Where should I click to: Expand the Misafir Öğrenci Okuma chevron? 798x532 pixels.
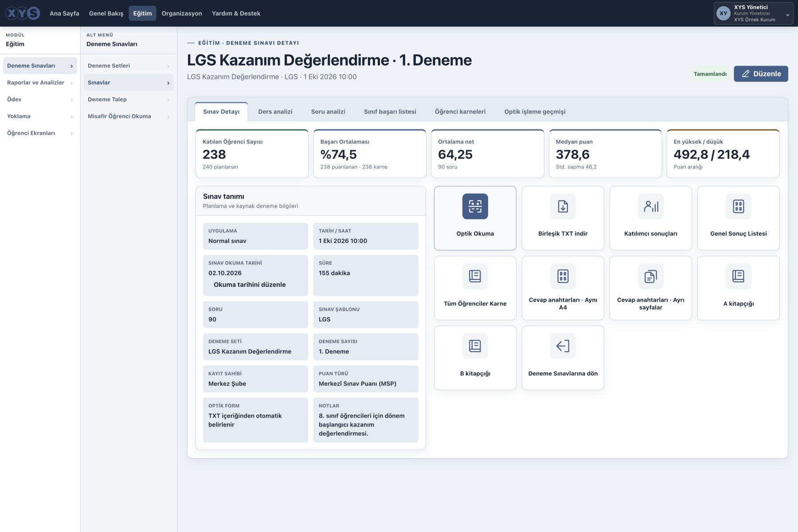[168, 117]
